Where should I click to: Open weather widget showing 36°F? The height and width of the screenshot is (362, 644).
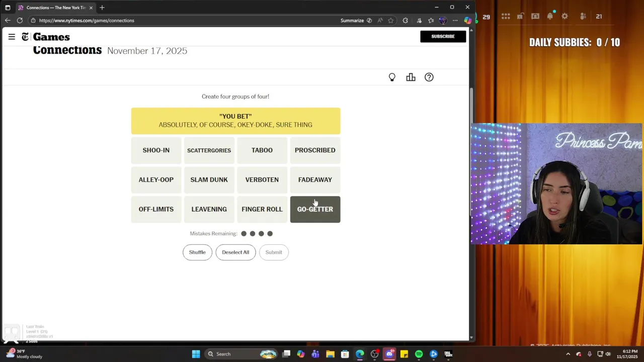pyautogui.click(x=24, y=354)
